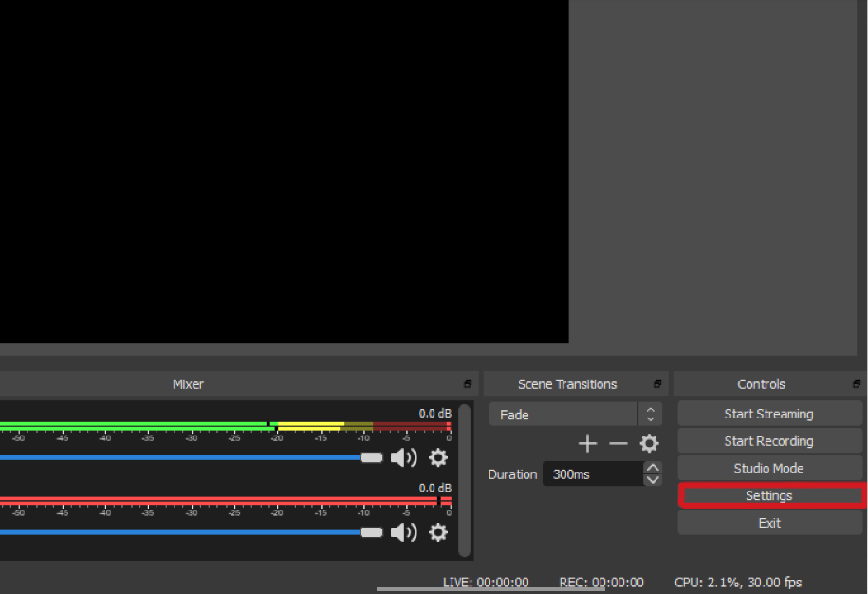Viewport: 868px width, 594px height.
Task: Open transition properties gear icon
Action: [x=649, y=443]
